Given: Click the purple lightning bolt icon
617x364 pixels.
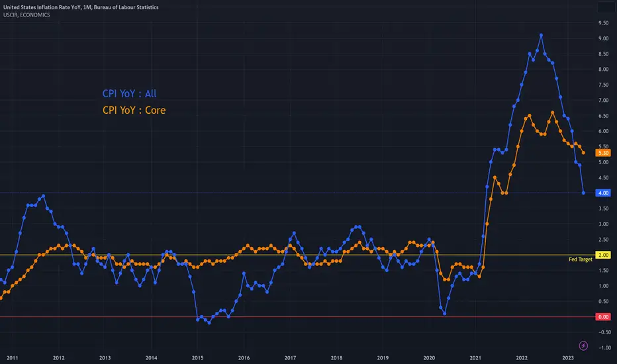Looking at the screenshot, I should pos(583,345).
